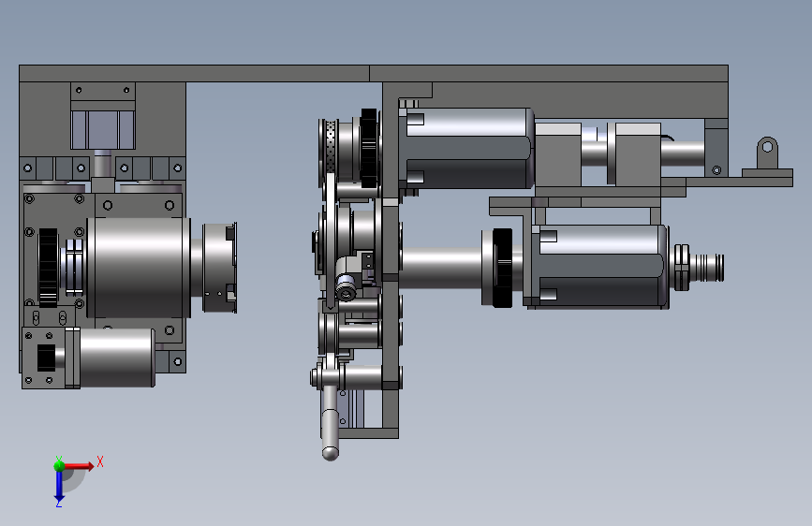Click the green Y axis origin ball of the triad
The height and width of the screenshot is (526, 812).
59,465
